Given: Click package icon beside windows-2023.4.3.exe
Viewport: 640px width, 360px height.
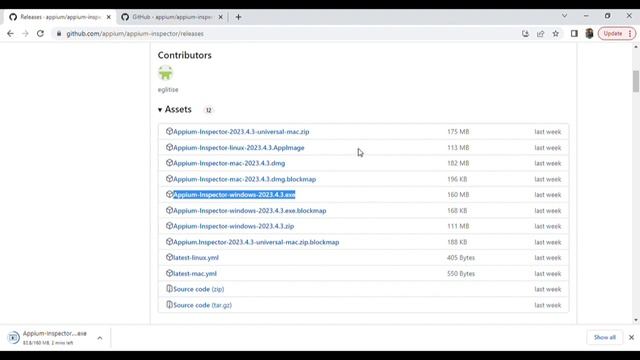Looking at the screenshot, I should (169, 194).
